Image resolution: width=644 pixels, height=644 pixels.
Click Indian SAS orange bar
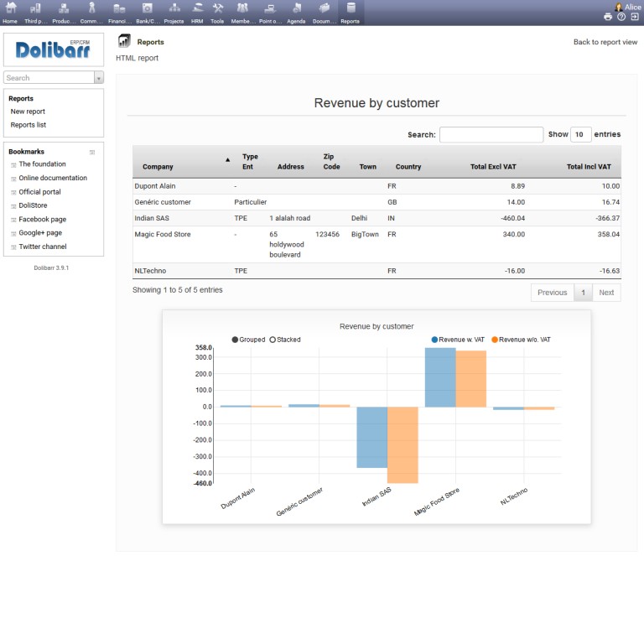(x=402, y=445)
